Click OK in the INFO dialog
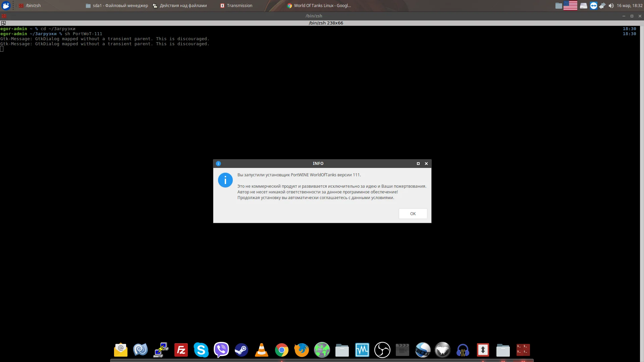The width and height of the screenshot is (644, 362). (x=413, y=214)
